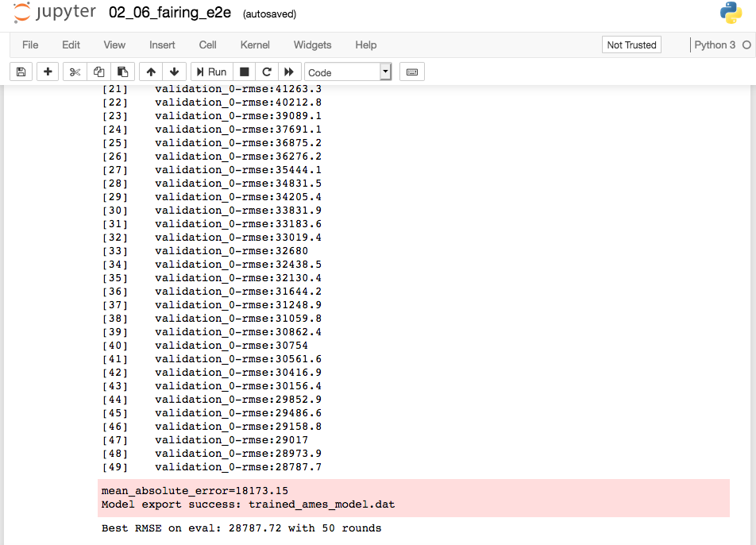Open the Cell menu
This screenshot has width=756, height=545.
pos(208,45)
